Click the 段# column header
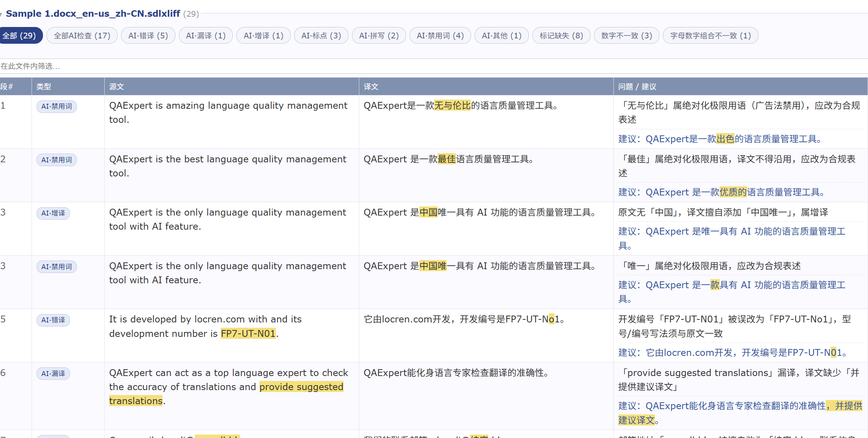This screenshot has height=438, width=868. point(16,87)
